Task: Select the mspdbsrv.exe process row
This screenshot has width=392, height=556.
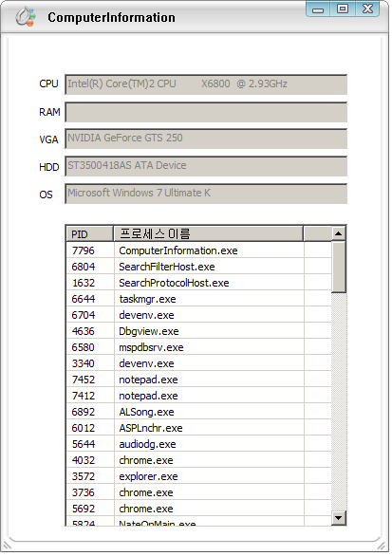Action: (x=198, y=347)
